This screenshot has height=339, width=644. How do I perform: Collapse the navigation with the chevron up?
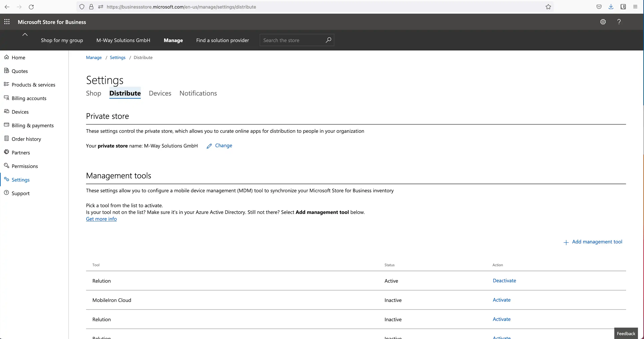click(x=25, y=34)
